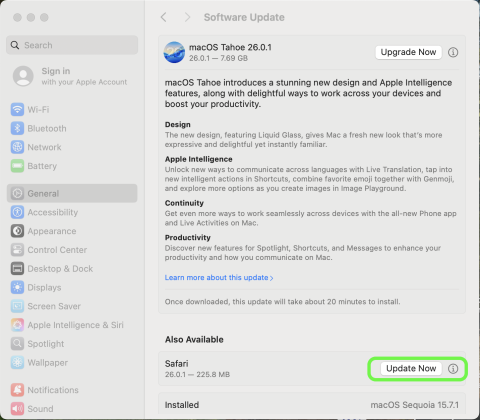
Task: Click the Apple Intelligence section heading
Action: (x=198, y=159)
